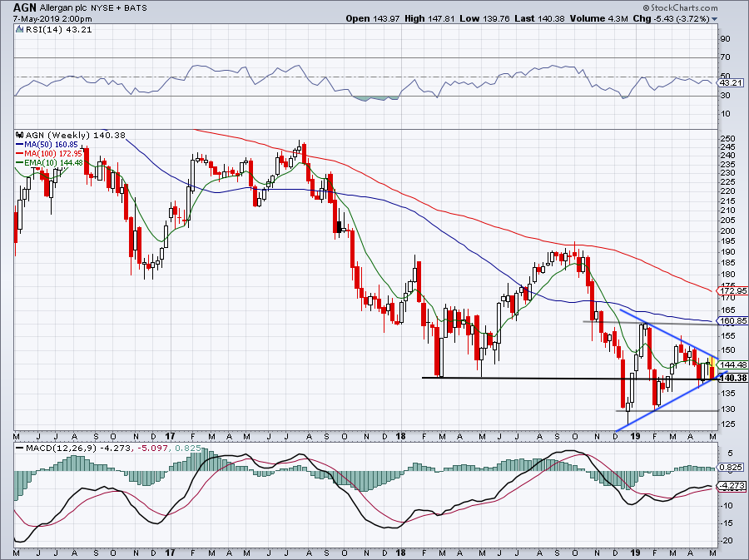This screenshot has width=749, height=560.
Task: Click the 7-May-2019 2:00pm timestamp
Action: tap(52, 19)
